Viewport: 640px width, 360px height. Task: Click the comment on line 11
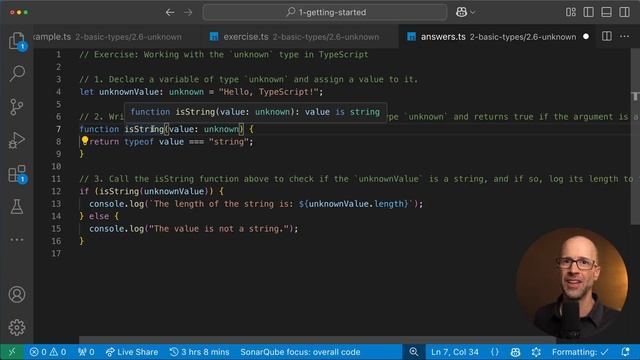point(357,179)
